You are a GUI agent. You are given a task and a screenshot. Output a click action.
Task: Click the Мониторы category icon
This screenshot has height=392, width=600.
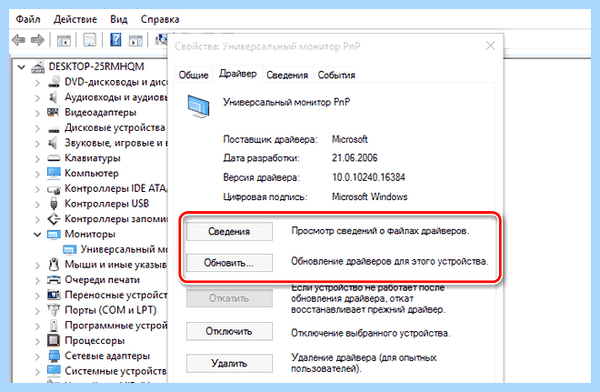pos(54,234)
